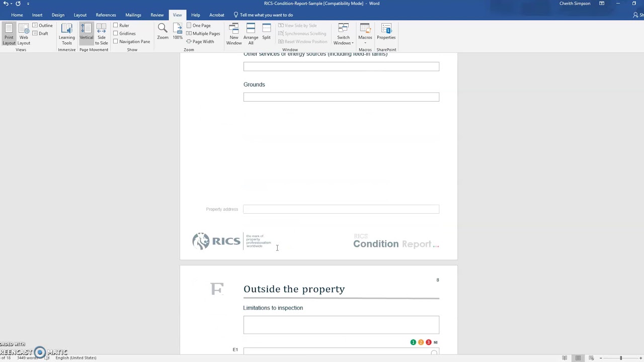
Task: Click the zoom slider handle in status bar
Action: tap(621, 358)
